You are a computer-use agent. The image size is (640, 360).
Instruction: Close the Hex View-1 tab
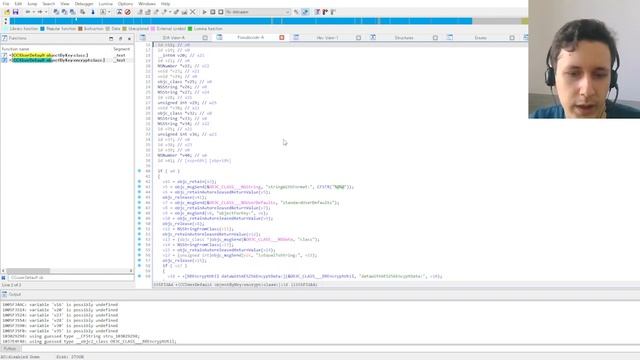358,38
